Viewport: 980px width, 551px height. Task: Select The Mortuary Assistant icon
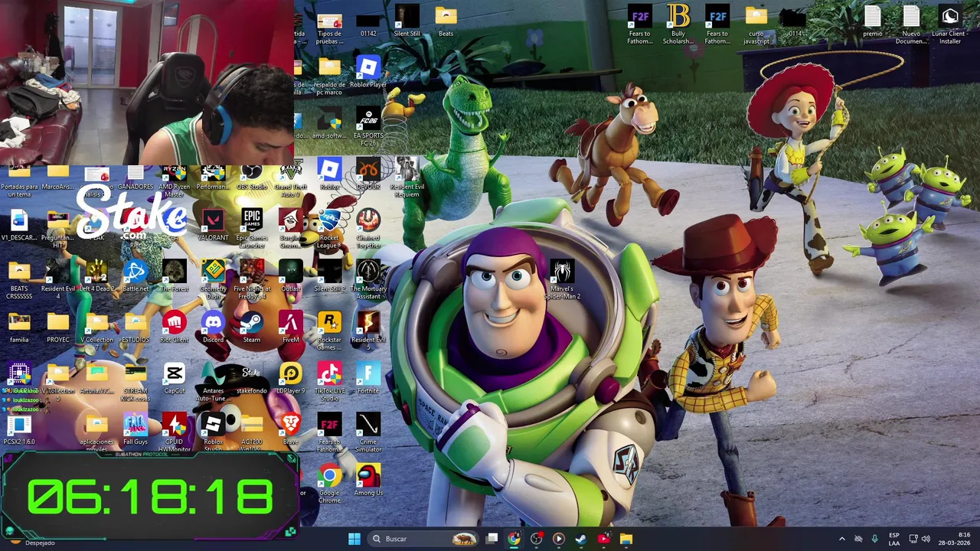click(x=368, y=279)
